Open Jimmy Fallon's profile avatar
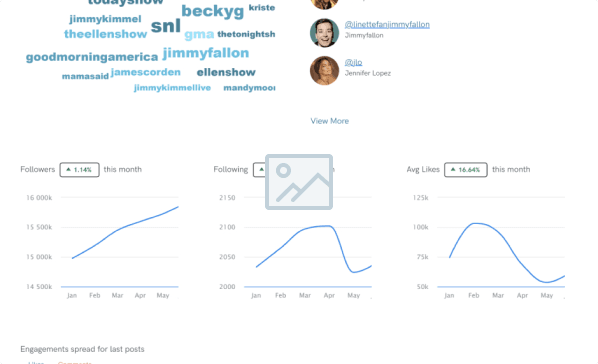The height and width of the screenshot is (364, 598). coord(324,33)
